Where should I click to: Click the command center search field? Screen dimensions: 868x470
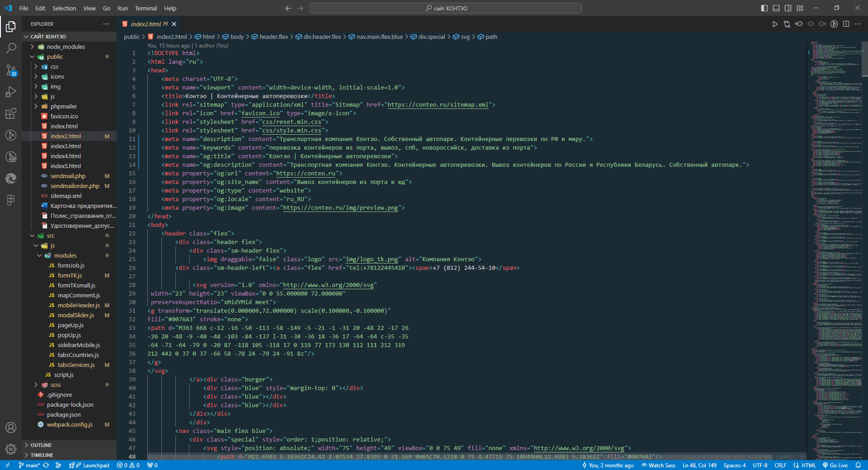446,8
